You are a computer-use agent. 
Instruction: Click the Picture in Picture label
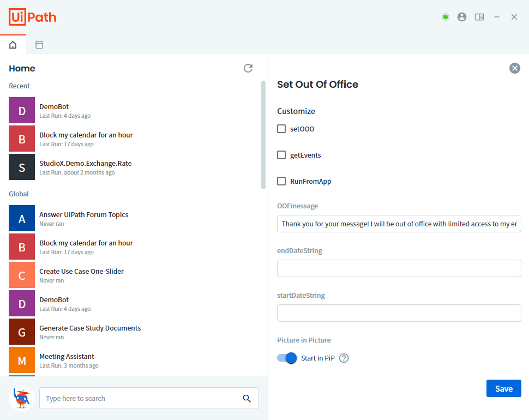(304, 340)
